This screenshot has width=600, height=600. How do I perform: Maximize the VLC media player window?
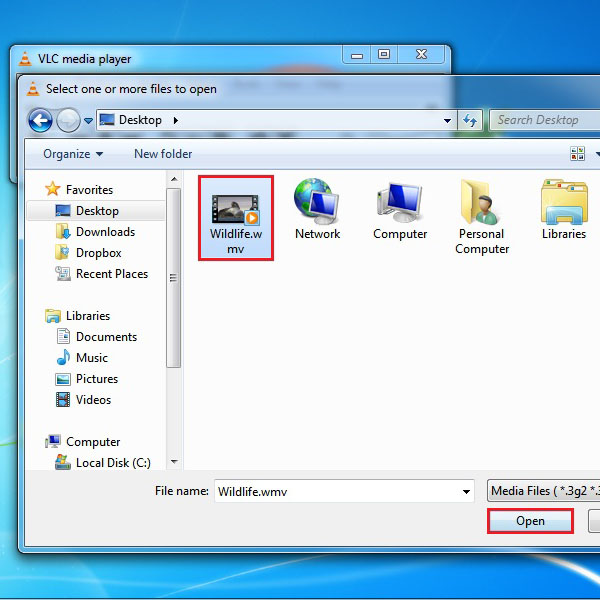384,54
